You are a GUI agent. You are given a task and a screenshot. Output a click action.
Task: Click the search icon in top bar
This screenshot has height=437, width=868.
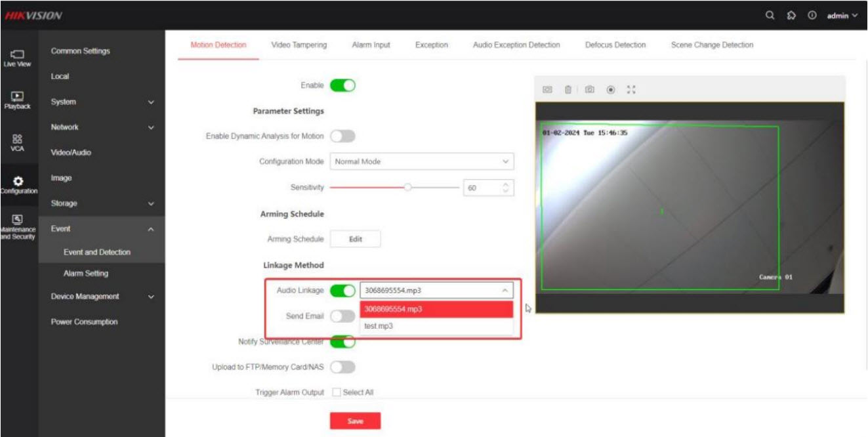[x=770, y=16]
